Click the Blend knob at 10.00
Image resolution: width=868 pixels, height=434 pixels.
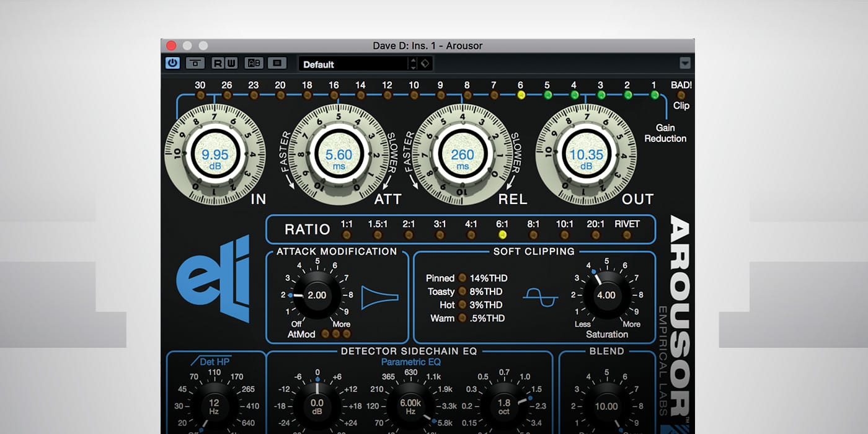(606, 406)
